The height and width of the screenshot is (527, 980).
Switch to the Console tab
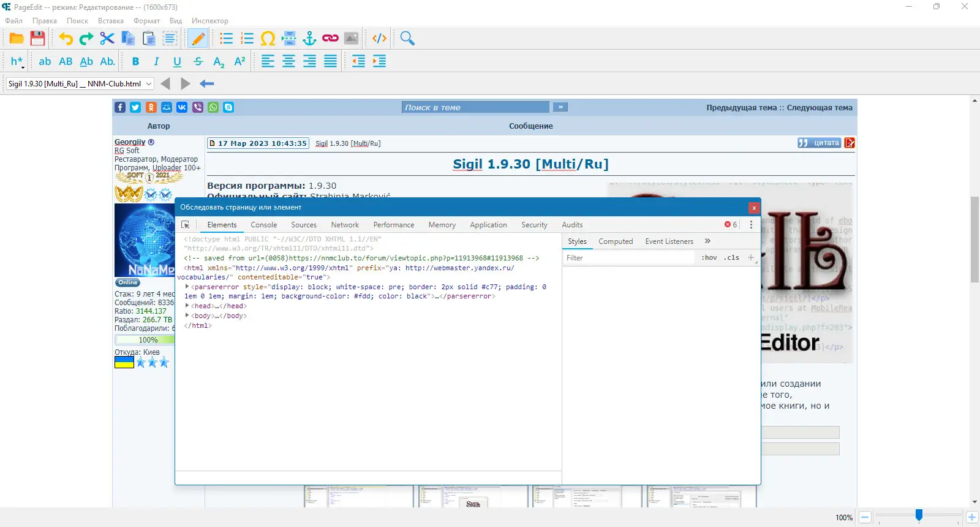pos(264,225)
